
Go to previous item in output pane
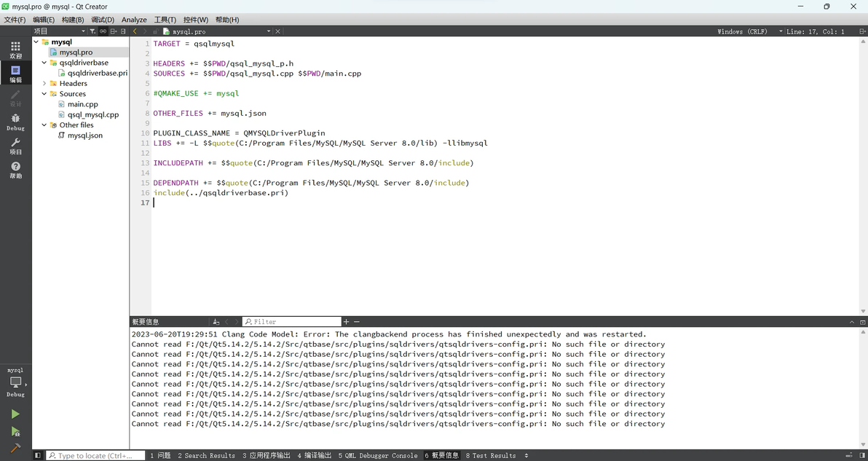(x=226, y=322)
